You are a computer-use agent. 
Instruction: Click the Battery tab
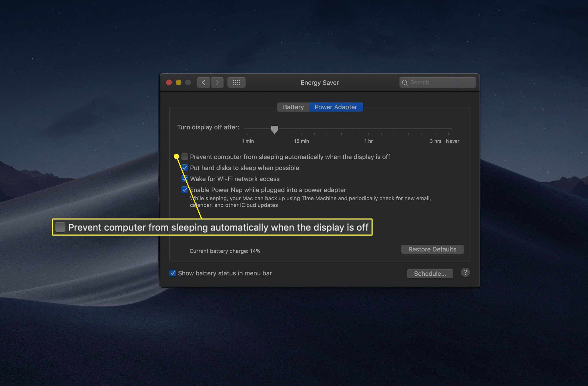293,107
